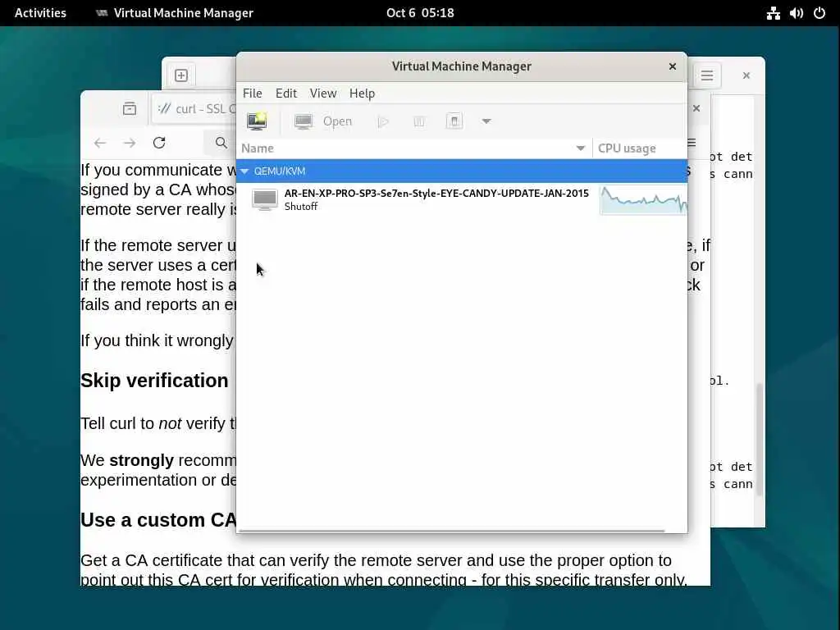Add a new tab in the rear window
This screenshot has width=840, height=630.
181,75
